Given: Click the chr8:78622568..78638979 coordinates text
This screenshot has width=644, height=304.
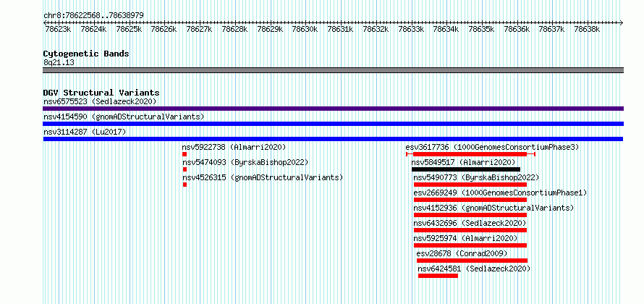Looking at the screenshot, I should 93,16.
